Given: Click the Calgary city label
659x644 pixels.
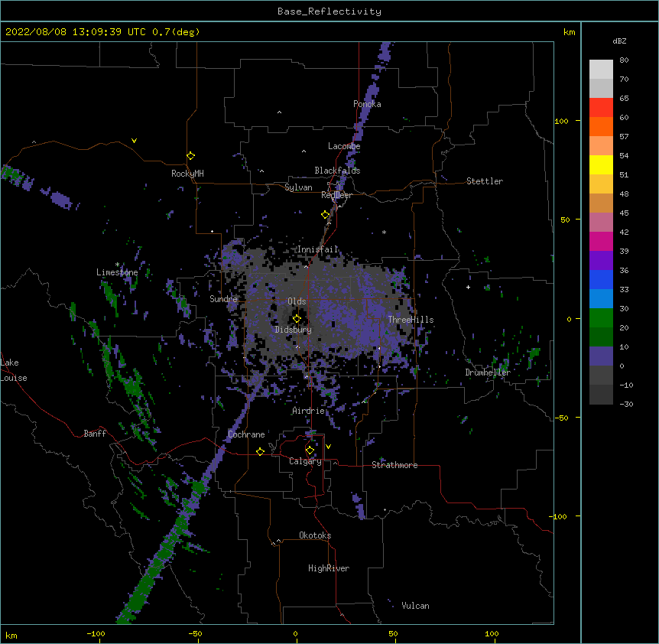Looking at the screenshot, I should pos(306,461).
